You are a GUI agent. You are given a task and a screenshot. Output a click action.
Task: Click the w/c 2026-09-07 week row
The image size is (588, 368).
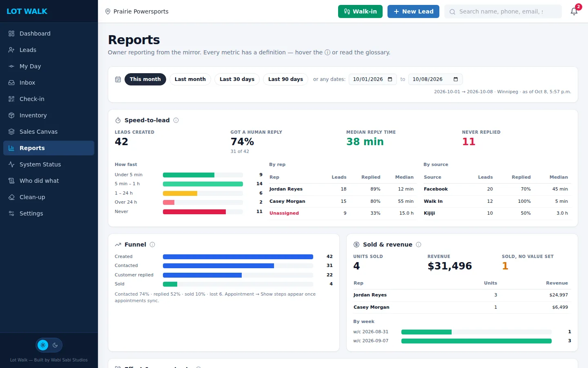click(462, 341)
